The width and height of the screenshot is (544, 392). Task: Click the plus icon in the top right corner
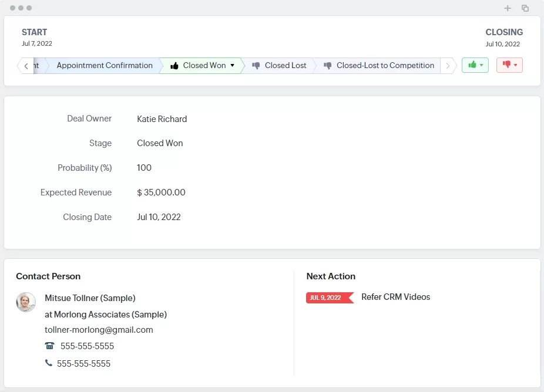(508, 8)
